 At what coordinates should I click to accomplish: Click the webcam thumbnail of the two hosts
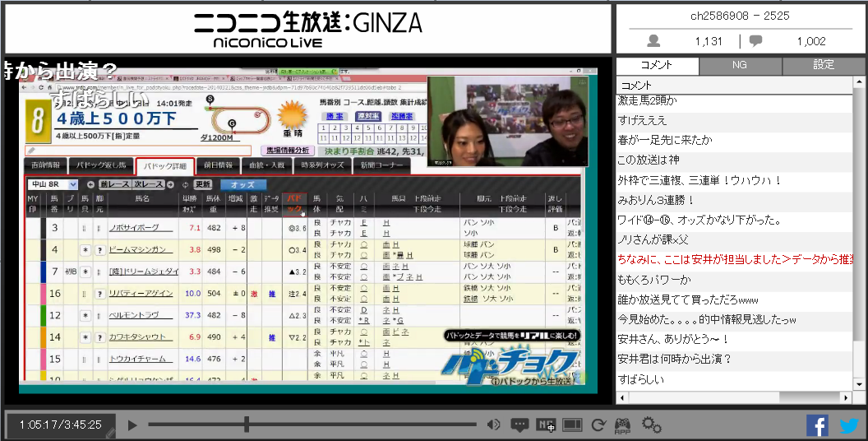507,121
